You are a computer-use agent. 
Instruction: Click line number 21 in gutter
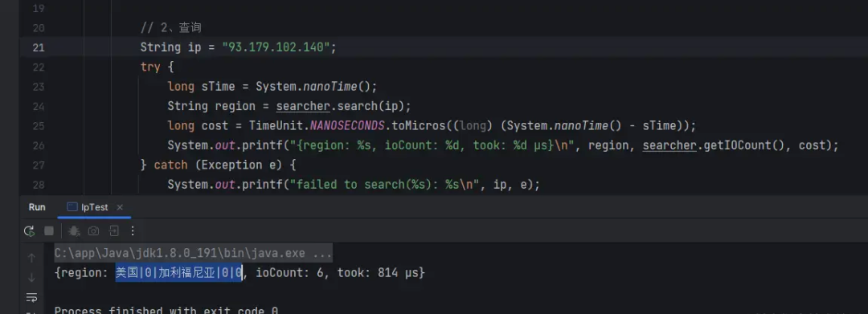click(x=39, y=48)
